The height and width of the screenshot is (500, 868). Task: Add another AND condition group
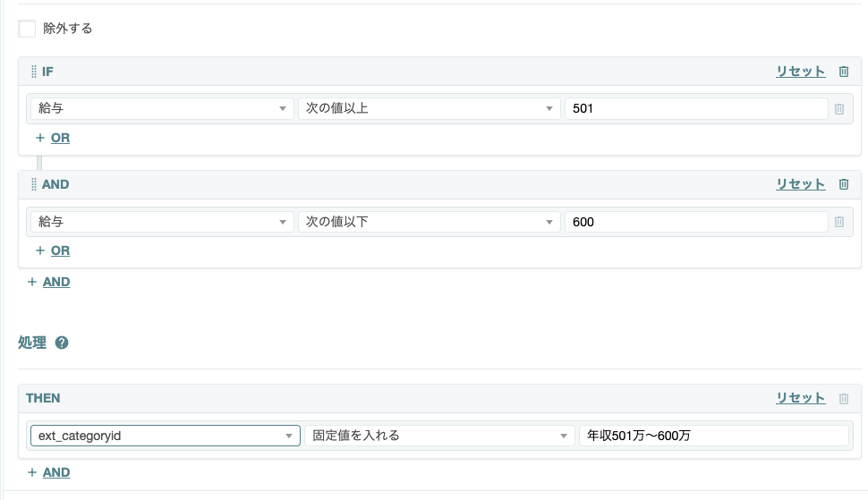[56, 282]
